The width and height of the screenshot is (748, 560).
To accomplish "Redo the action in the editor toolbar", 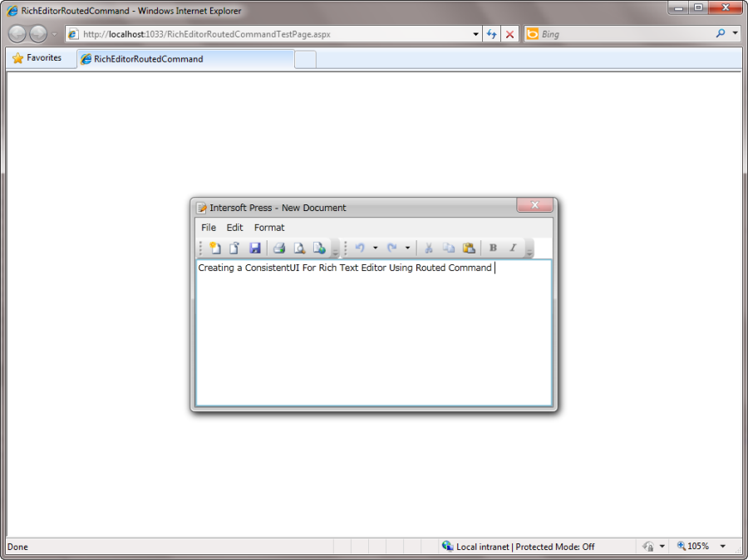I will pos(392,248).
